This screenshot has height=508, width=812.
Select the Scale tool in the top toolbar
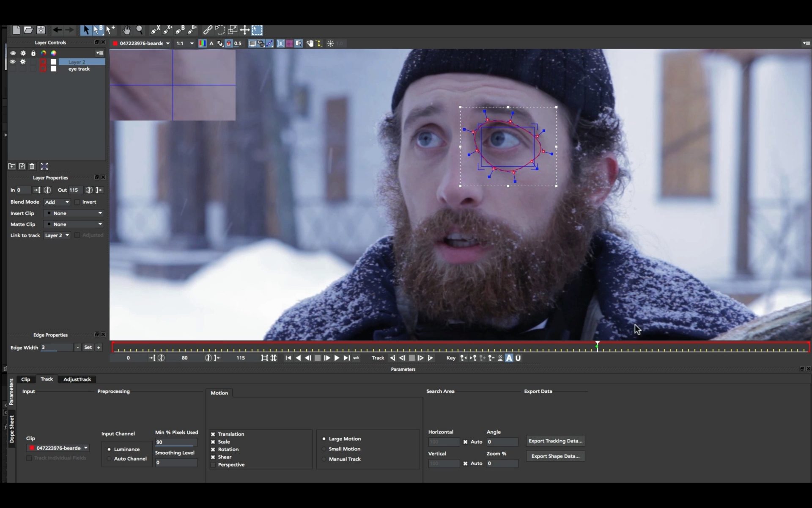(232, 30)
